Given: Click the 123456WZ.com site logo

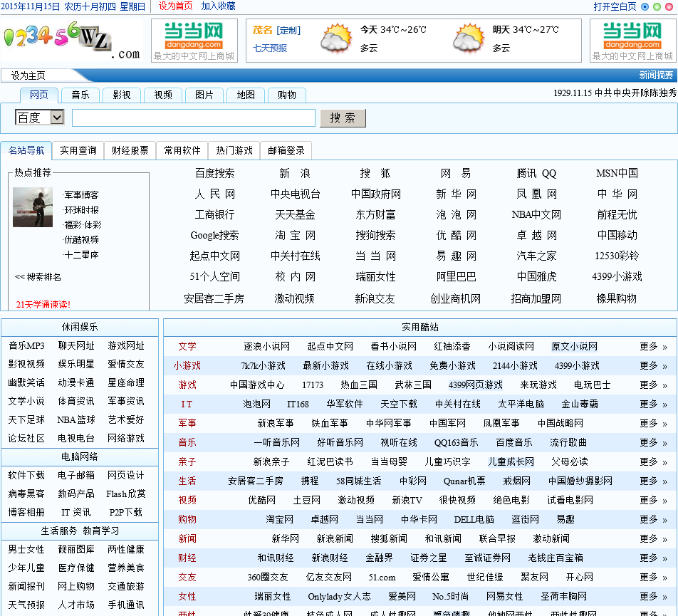Looking at the screenshot, I should (x=71, y=41).
